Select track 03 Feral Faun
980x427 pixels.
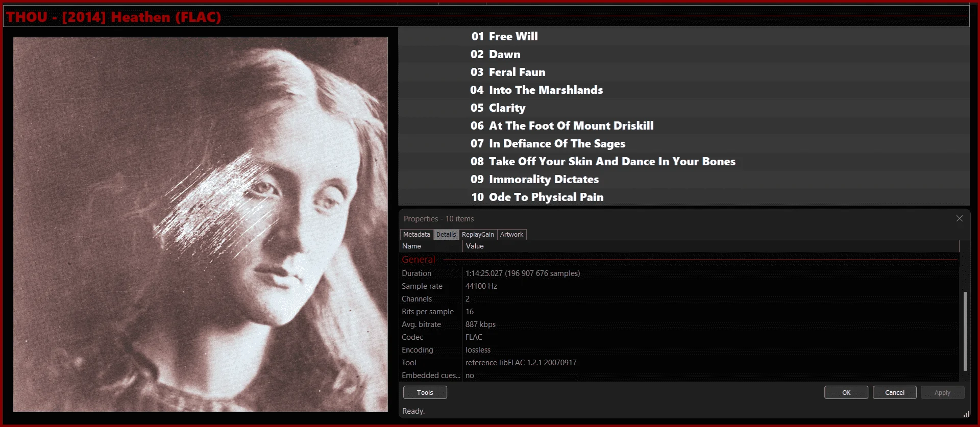[684, 72]
